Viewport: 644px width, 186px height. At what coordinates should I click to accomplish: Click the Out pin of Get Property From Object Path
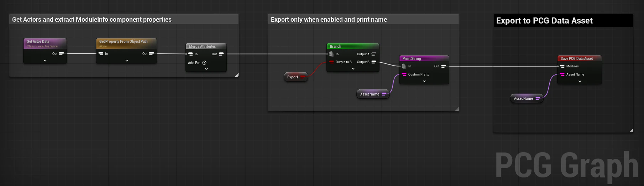[151, 54]
